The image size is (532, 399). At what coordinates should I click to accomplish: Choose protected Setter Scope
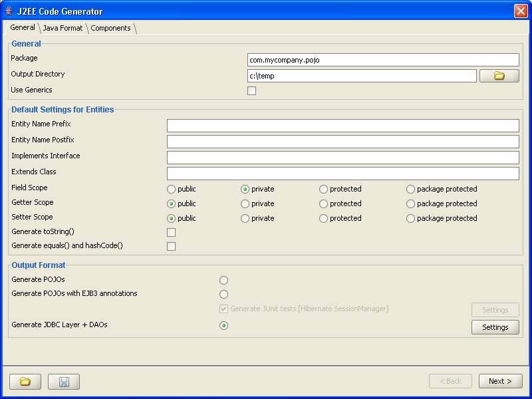324,218
